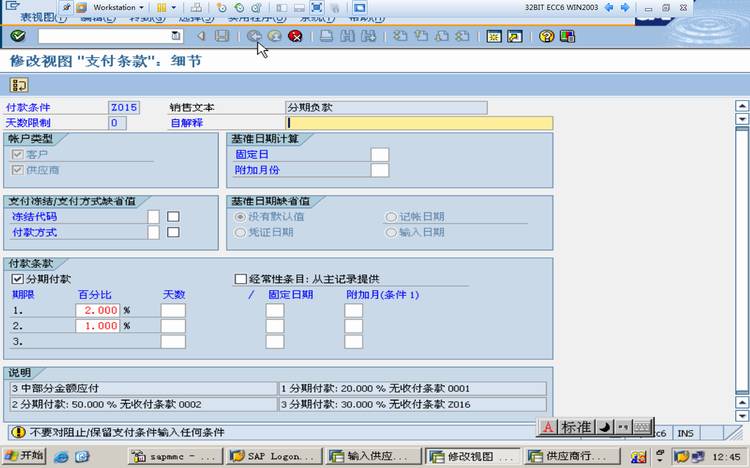Click the vertical scrollbar track
This screenshot has height=468, width=750.
click(x=741, y=261)
